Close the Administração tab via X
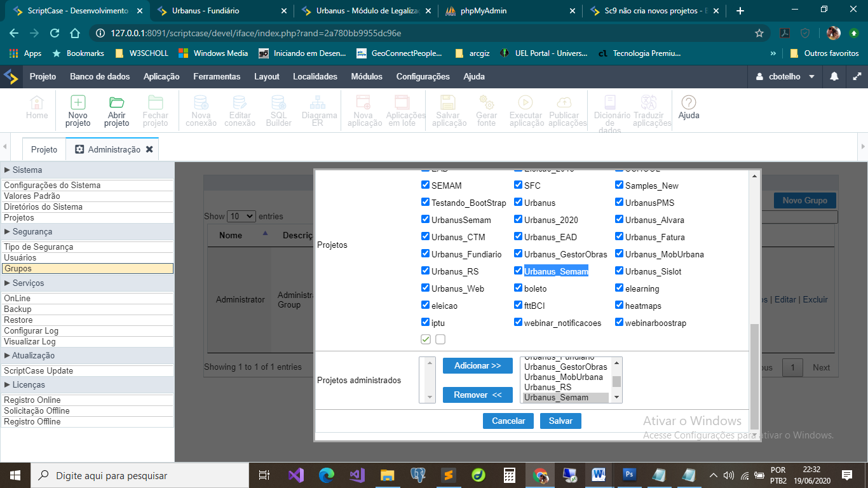 pyautogui.click(x=149, y=149)
